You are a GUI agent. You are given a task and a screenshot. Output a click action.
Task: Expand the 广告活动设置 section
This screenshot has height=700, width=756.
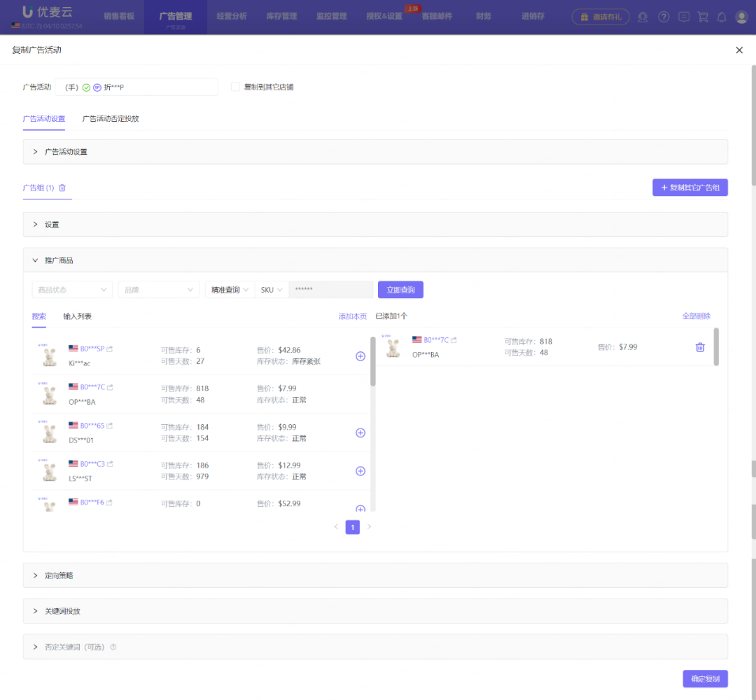point(375,152)
